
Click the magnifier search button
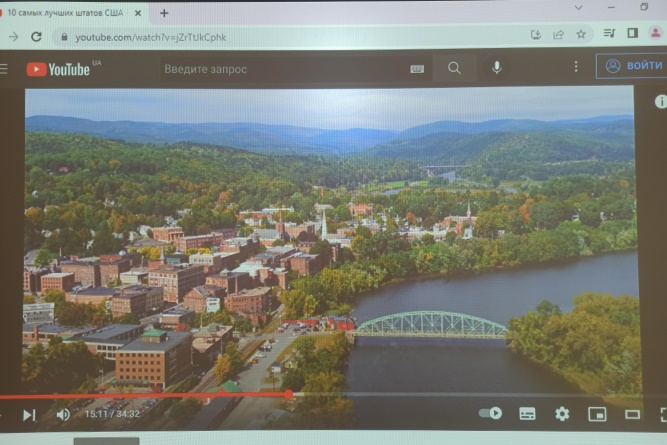coord(454,68)
